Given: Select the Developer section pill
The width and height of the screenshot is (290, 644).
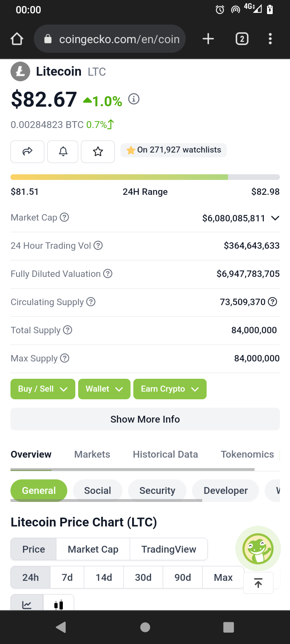Looking at the screenshot, I should click(x=226, y=491).
